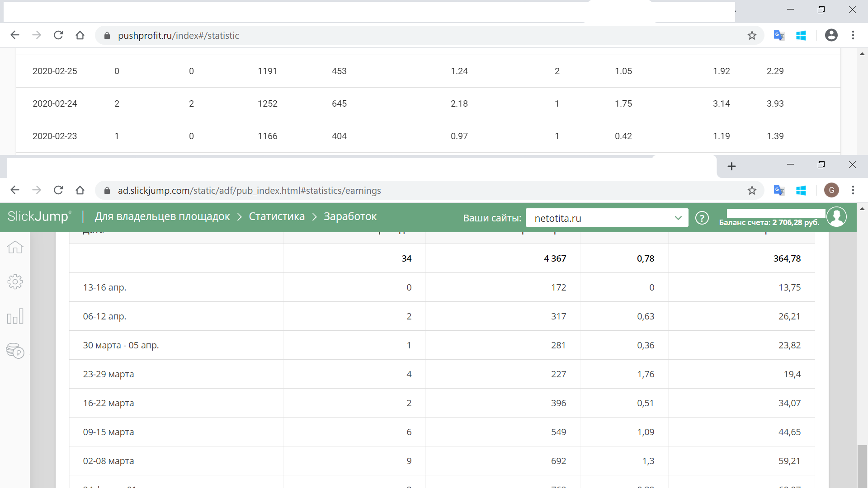Open SlickJump user profile avatar

click(836, 217)
